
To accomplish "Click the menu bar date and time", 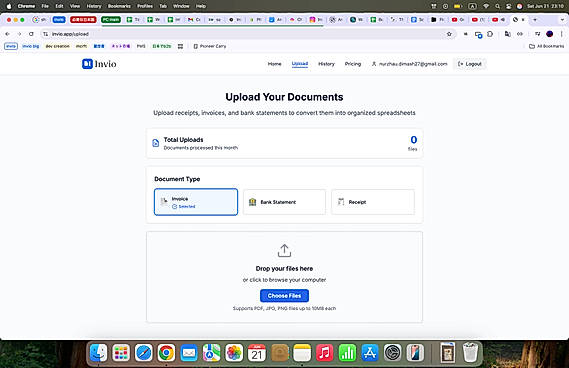I will pos(545,6).
